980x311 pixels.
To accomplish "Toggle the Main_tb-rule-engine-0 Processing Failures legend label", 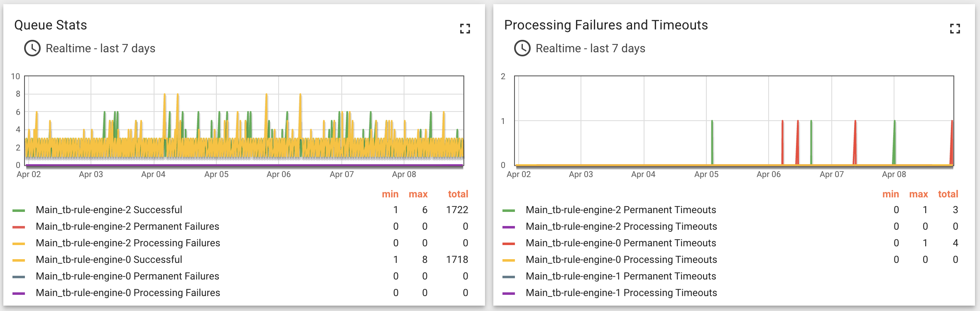I will click(128, 293).
